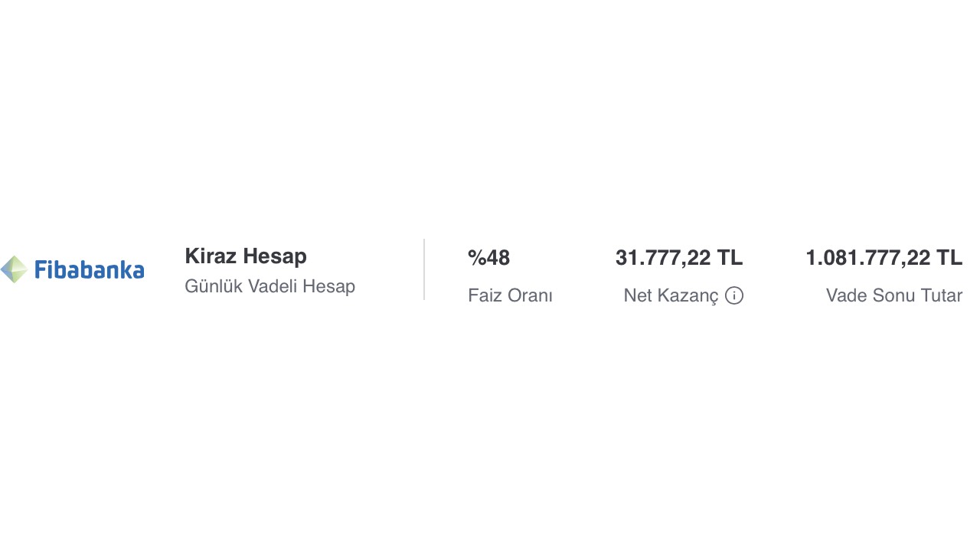Click the TL suffix after 31.777,22
980x551 pixels.
point(730,258)
